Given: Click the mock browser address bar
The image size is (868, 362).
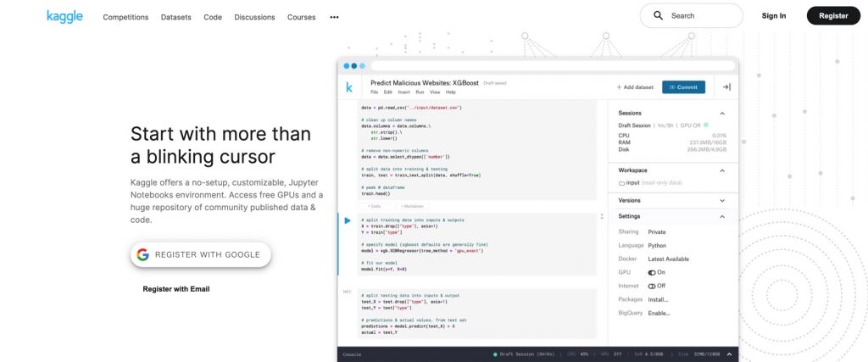Looking at the screenshot, I should (x=553, y=65).
